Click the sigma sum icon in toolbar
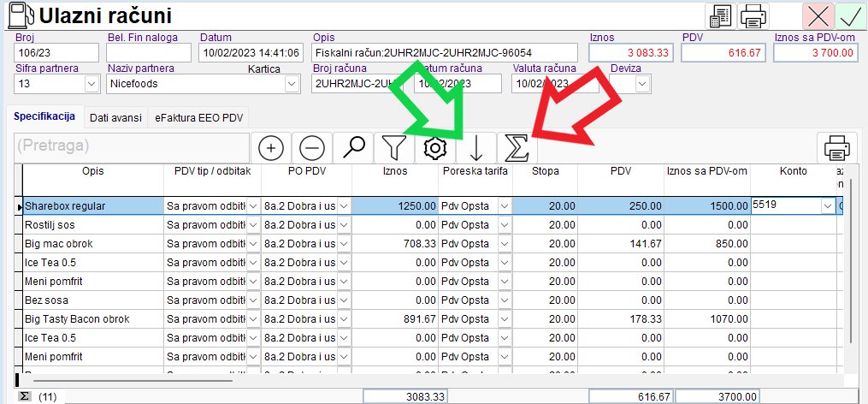Viewport: 868px width, 404px height. tap(517, 148)
